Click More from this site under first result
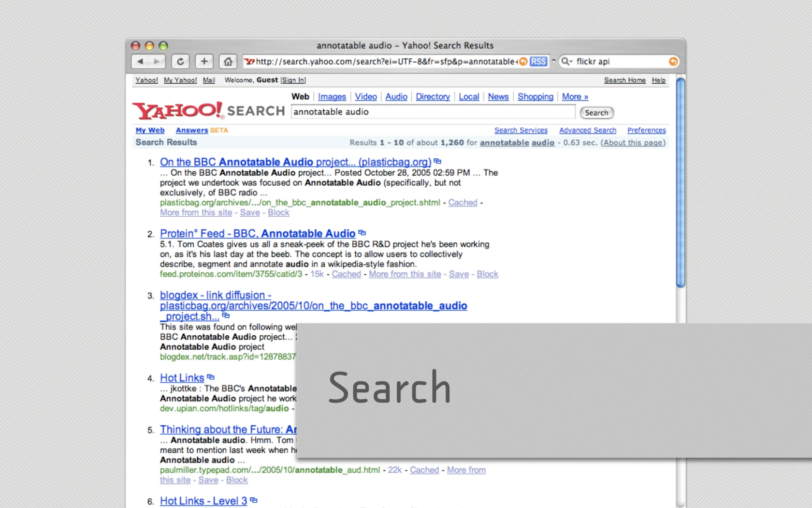Image resolution: width=812 pixels, height=508 pixels. 196,213
